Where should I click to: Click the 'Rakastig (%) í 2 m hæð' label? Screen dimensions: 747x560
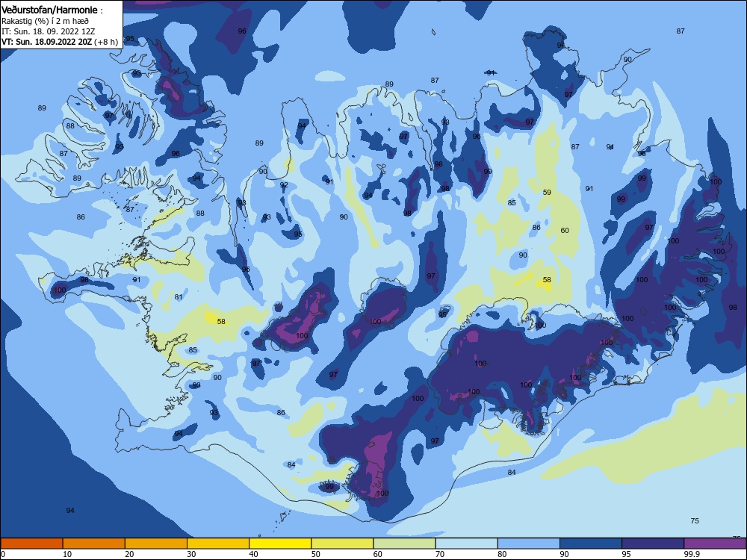[x=46, y=21]
